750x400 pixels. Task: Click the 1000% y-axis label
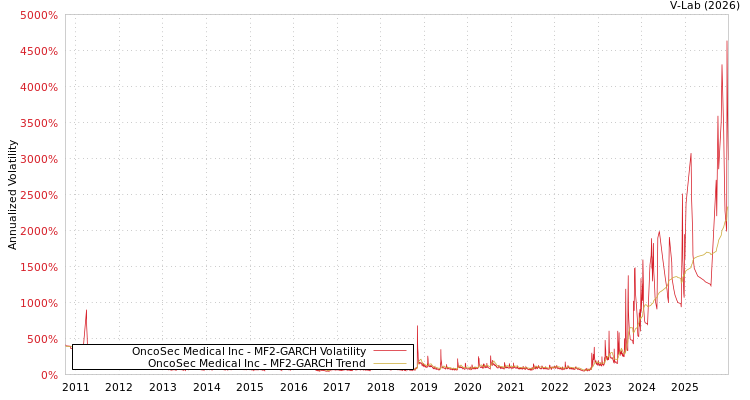pyautogui.click(x=39, y=303)
